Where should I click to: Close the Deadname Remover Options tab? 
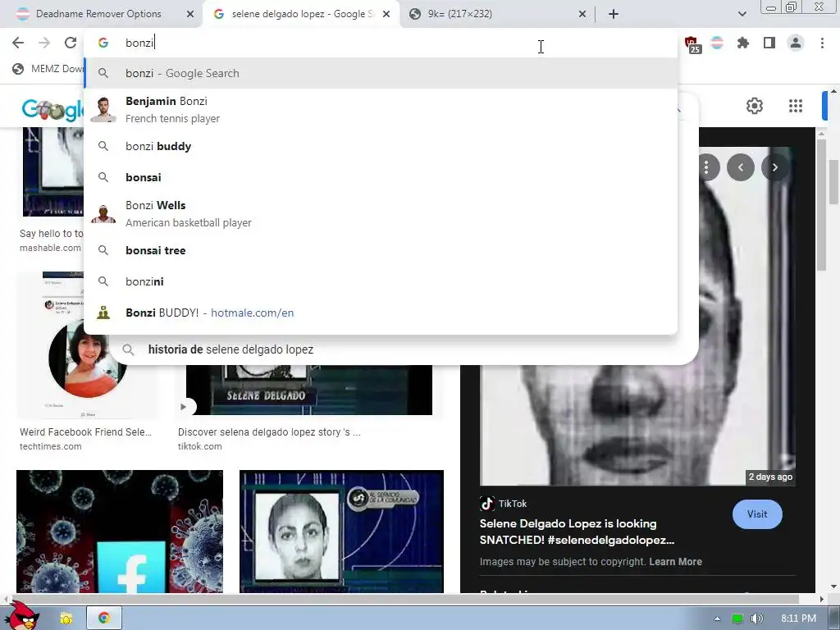pyautogui.click(x=190, y=14)
